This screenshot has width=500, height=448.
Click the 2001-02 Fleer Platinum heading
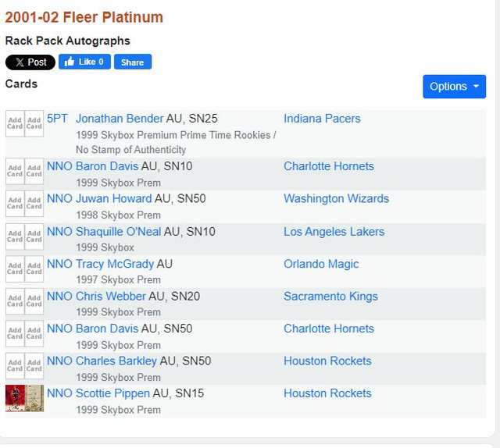pos(84,17)
